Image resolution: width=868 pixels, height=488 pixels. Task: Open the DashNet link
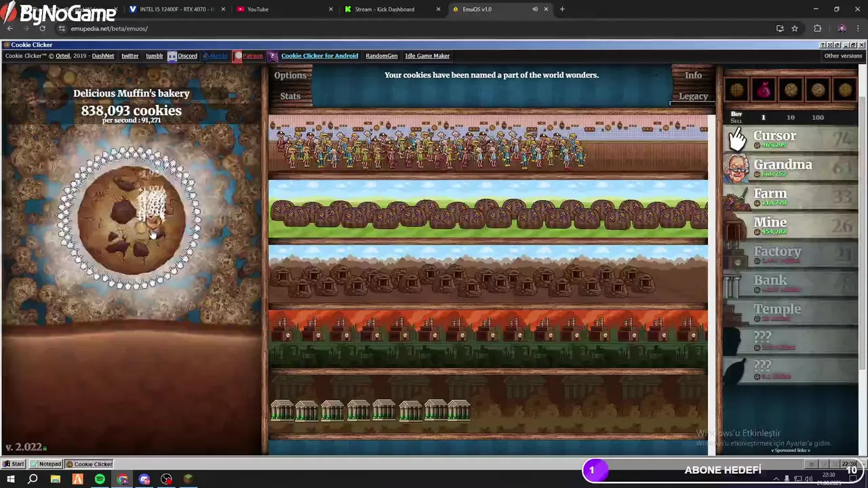[103, 56]
